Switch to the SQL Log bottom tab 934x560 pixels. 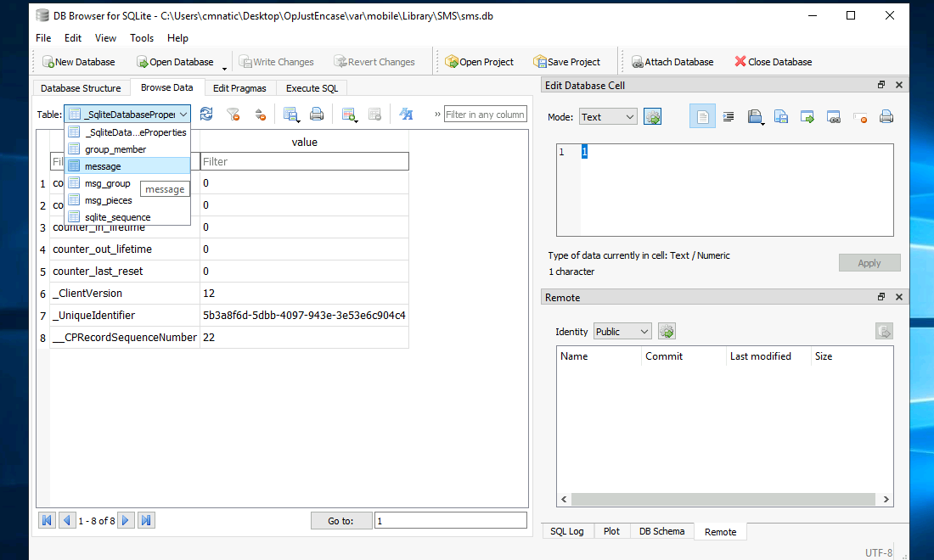pos(567,531)
